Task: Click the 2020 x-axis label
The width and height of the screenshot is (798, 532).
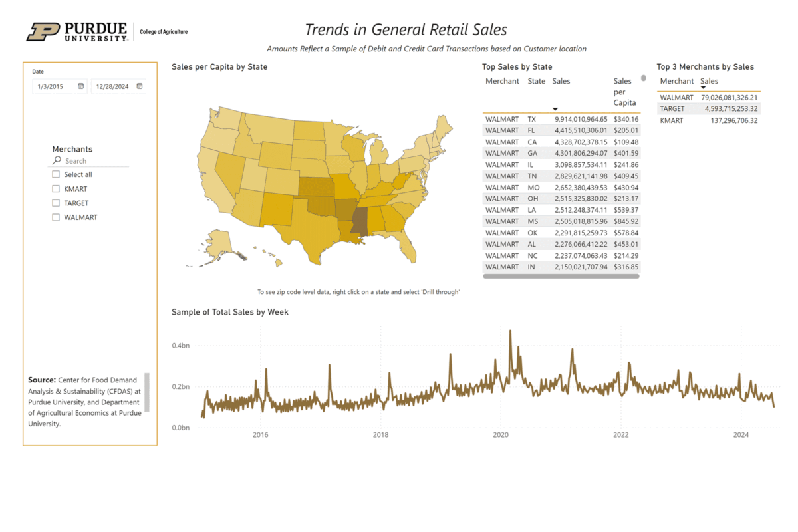Action: 501,435
